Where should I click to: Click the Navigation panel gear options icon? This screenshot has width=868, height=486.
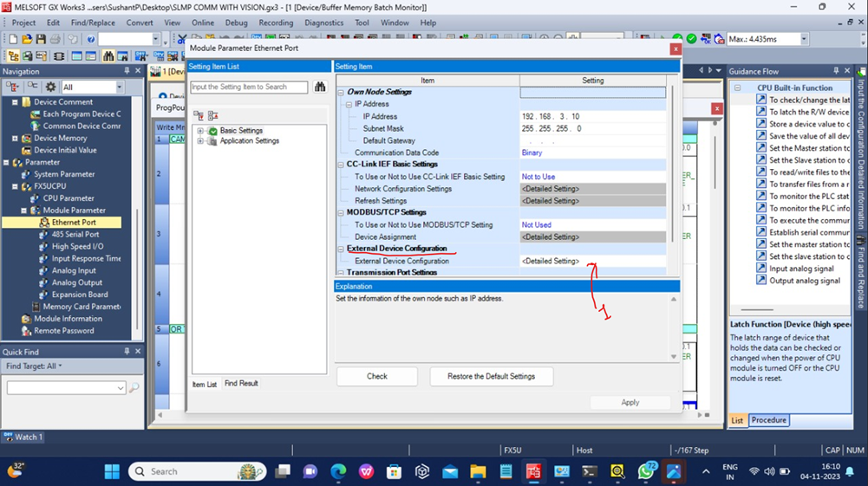pos(50,87)
